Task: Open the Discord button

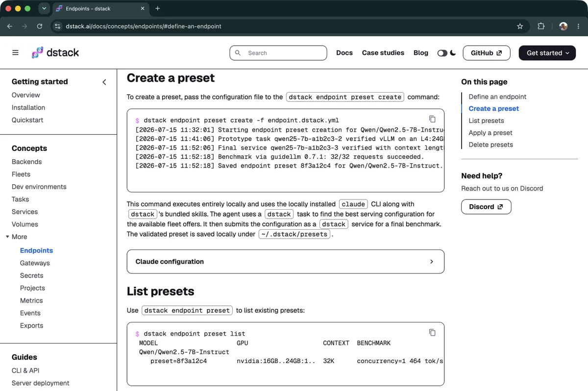Action: click(486, 207)
